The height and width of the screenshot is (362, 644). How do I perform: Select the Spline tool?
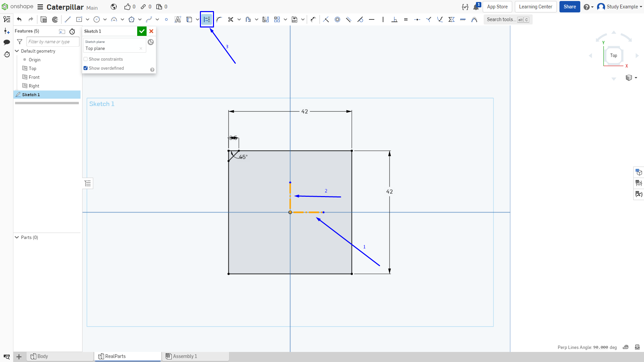(x=149, y=19)
